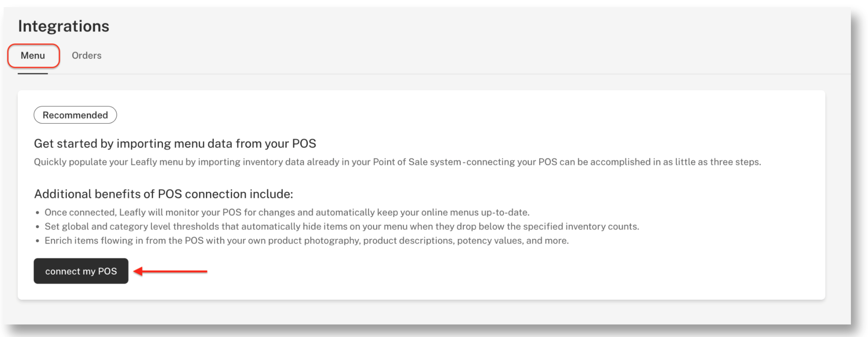Select the Recommended badge

(75, 115)
